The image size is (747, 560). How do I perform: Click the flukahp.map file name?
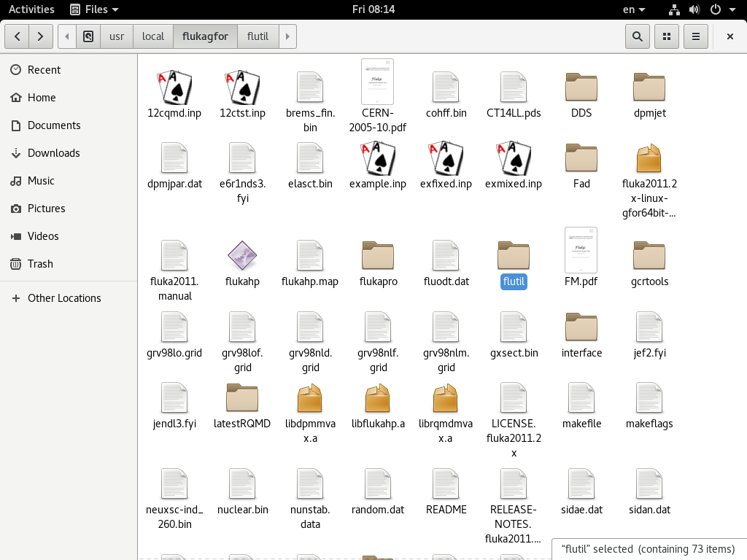(x=310, y=281)
